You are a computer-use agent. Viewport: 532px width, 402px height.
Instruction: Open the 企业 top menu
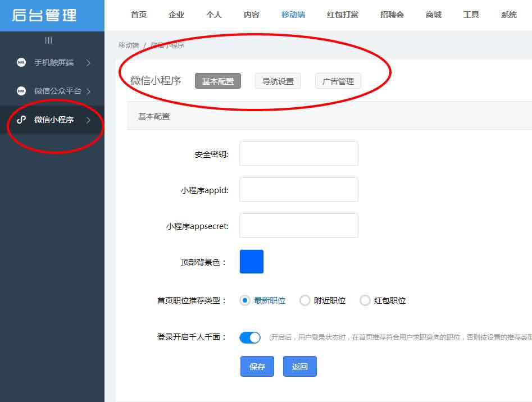click(x=176, y=15)
